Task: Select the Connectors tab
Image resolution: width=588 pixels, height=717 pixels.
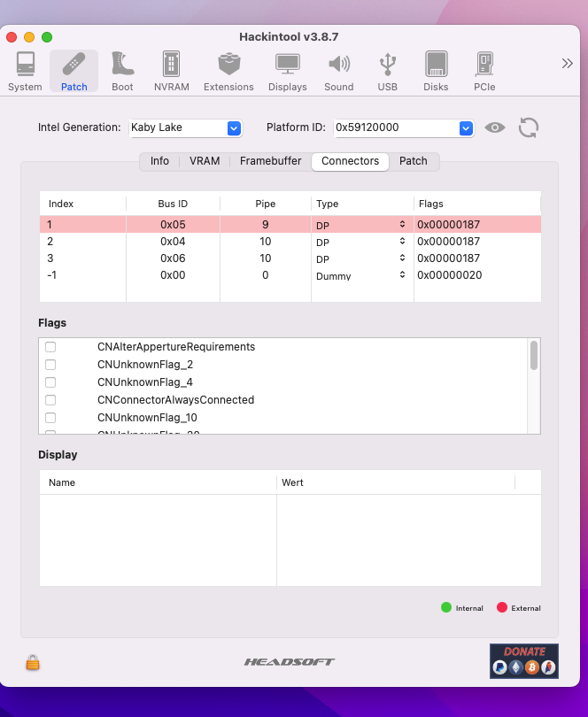Action: 350,161
